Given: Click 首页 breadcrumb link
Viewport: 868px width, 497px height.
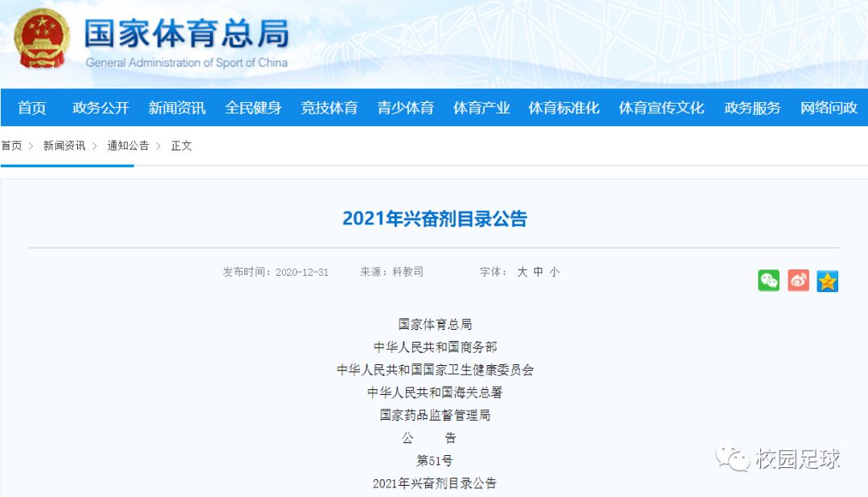Looking at the screenshot, I should [11, 146].
